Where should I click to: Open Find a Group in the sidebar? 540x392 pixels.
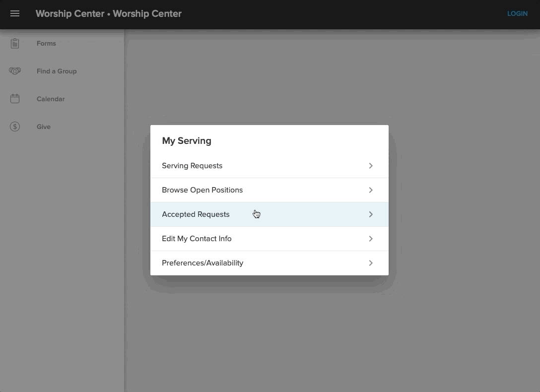(x=57, y=71)
